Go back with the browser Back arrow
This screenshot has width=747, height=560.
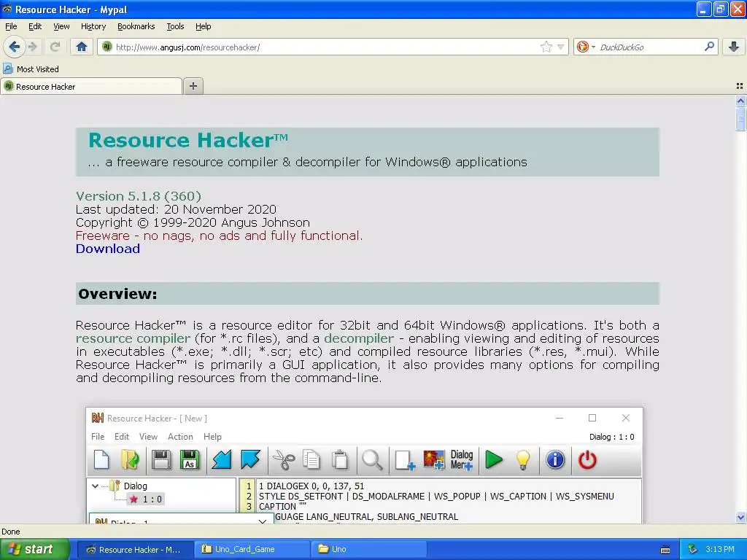14,47
